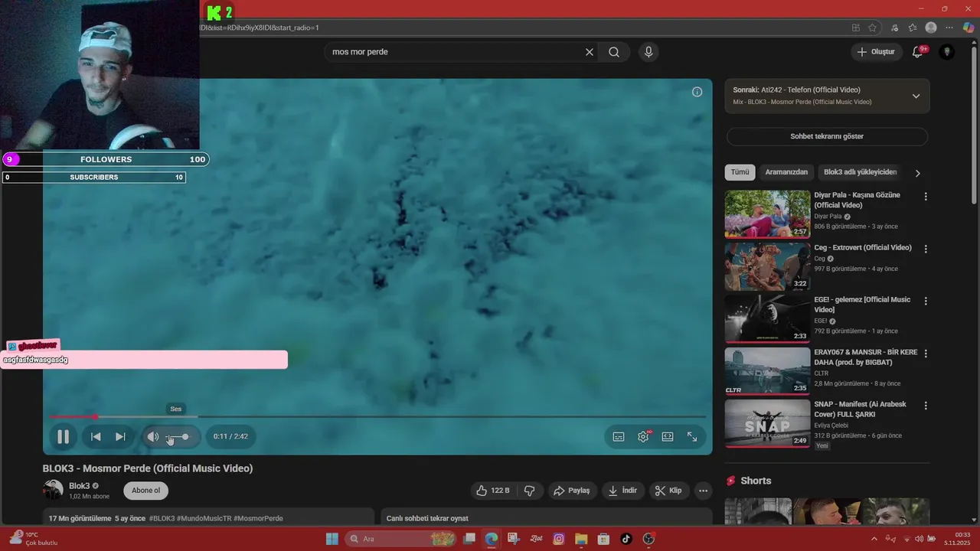Image resolution: width=980 pixels, height=551 pixels.
Task: Mute the video sound
Action: coord(153,436)
